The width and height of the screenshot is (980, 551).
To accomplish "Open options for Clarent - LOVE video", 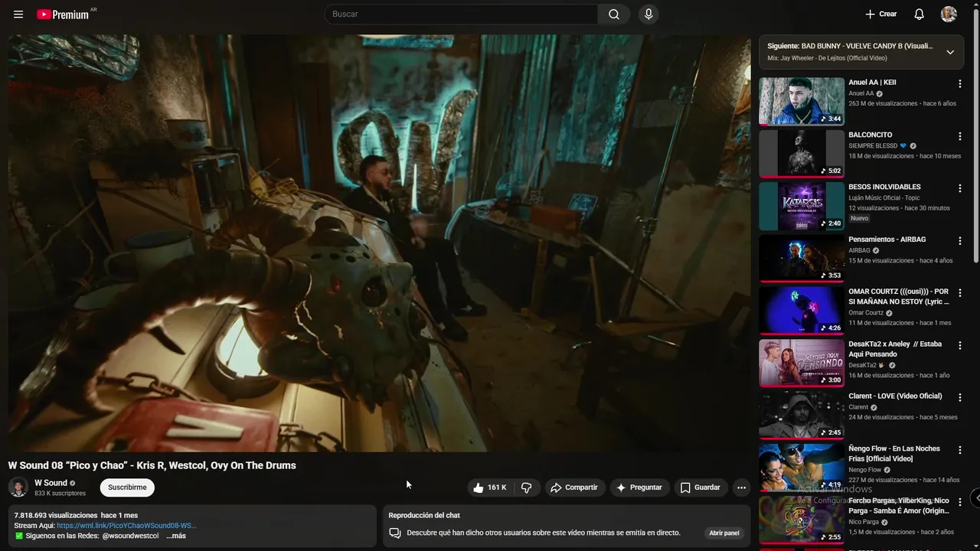I will coord(960,398).
